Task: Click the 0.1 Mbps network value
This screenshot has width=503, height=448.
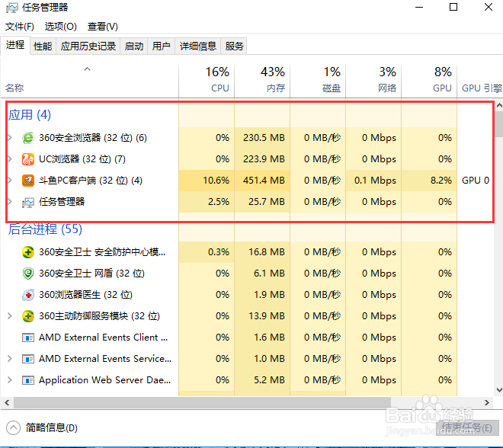Action: point(375,181)
